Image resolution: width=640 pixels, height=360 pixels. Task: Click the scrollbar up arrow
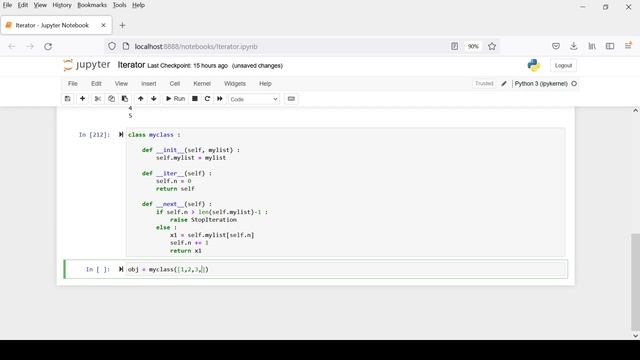point(635,111)
